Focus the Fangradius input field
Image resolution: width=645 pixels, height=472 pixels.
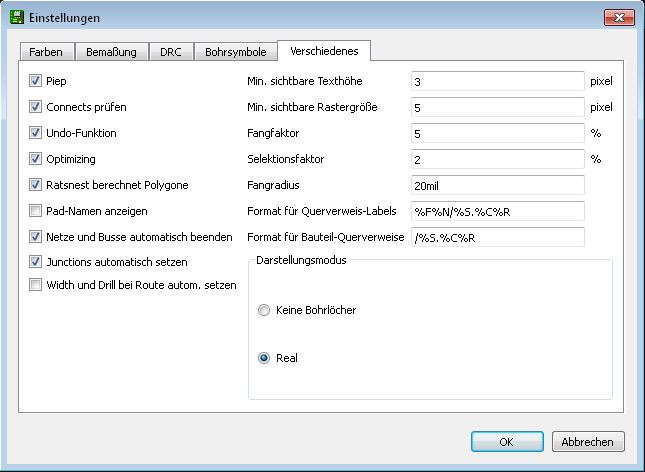(x=498, y=185)
